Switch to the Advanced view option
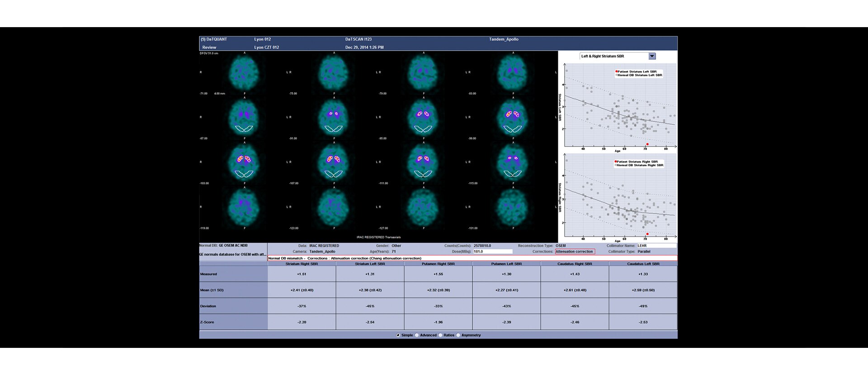Image resolution: width=868 pixels, height=375 pixels. 417,335
